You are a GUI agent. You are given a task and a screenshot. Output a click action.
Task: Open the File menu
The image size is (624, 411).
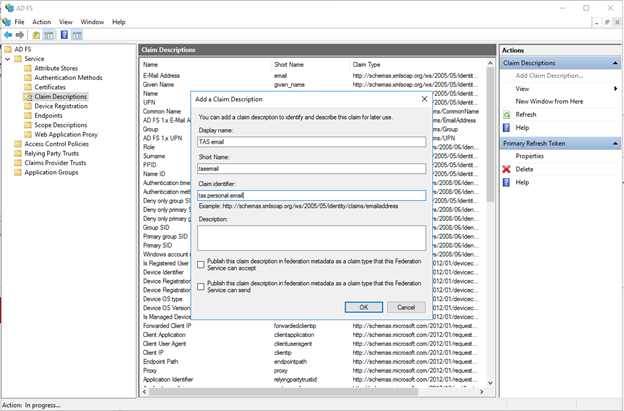(20, 22)
